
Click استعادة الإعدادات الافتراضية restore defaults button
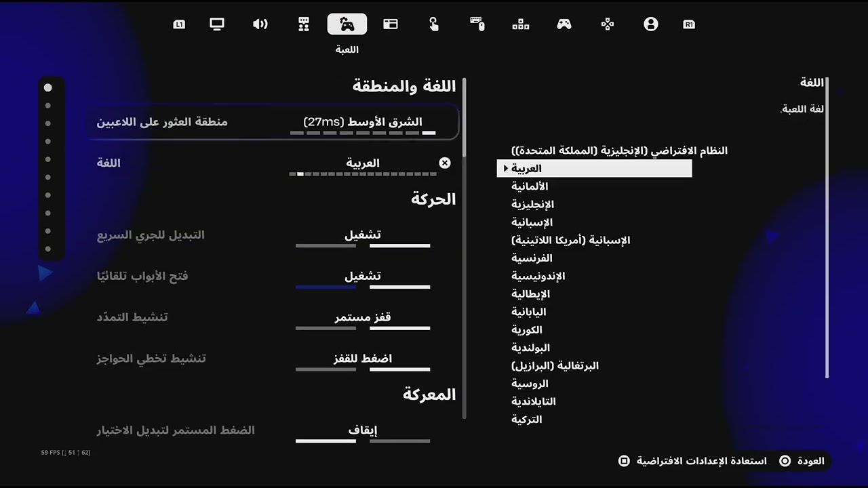692,461
